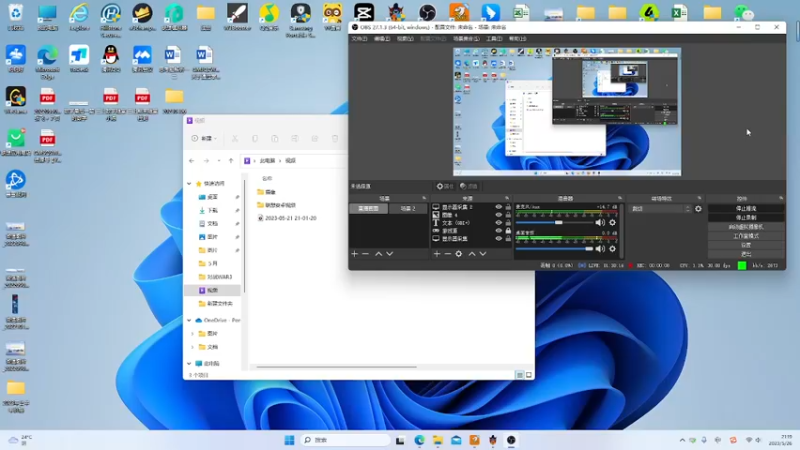Viewport: 800px width, 450px height.
Task: Open the 新建 dropdown in File Explorer
Action: click(204, 138)
